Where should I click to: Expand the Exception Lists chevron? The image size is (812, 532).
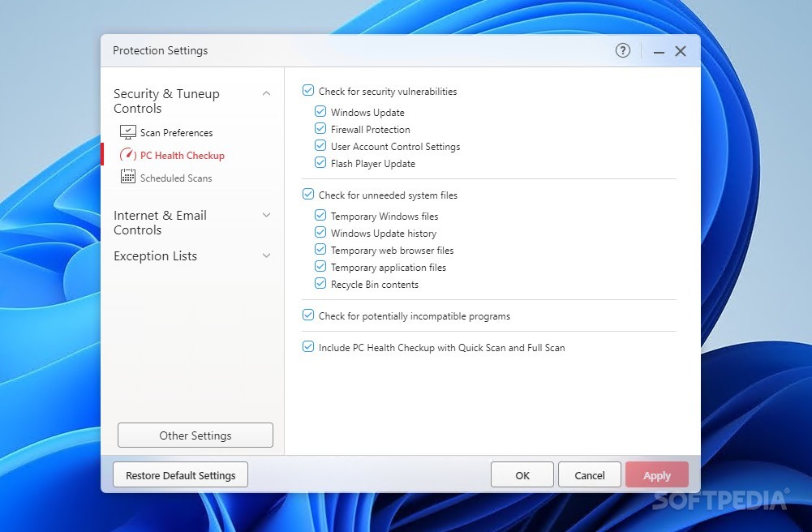pyautogui.click(x=266, y=255)
